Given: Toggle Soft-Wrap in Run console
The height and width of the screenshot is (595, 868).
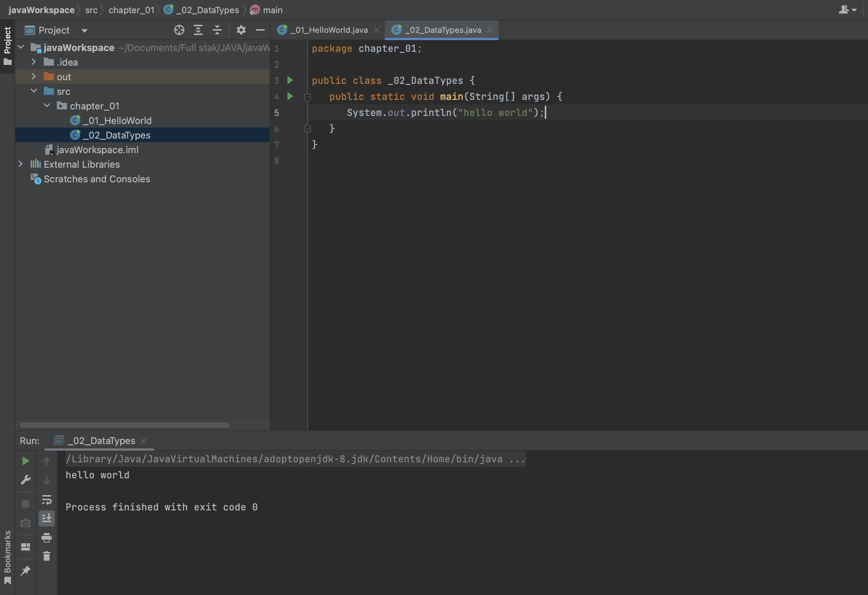Looking at the screenshot, I should (46, 499).
